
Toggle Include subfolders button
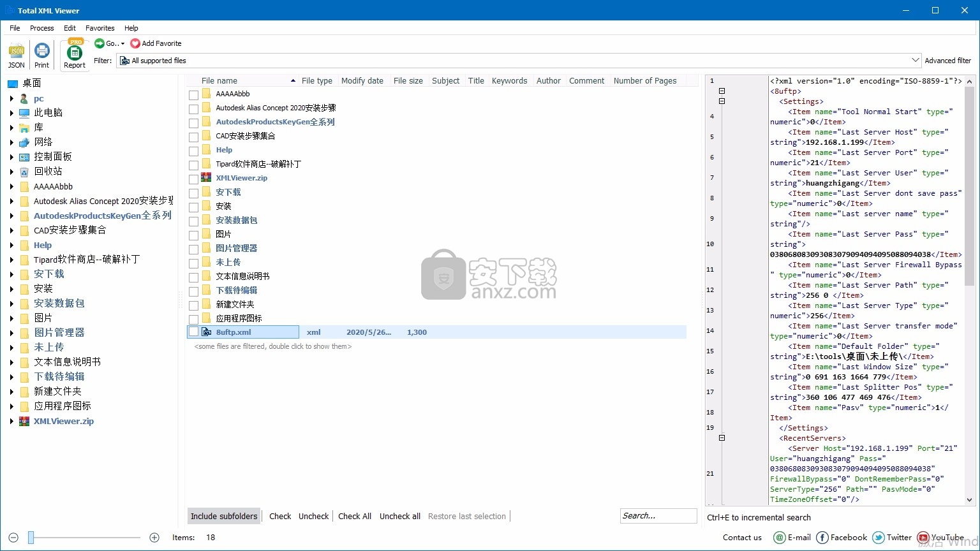(224, 517)
